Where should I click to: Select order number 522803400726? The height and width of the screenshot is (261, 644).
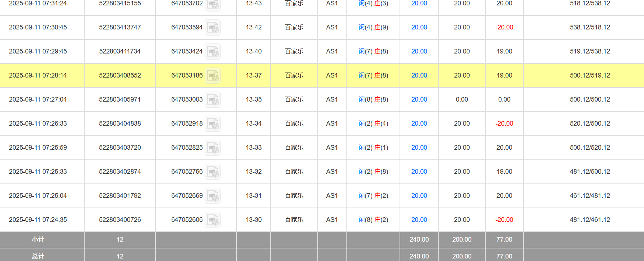tap(120, 220)
